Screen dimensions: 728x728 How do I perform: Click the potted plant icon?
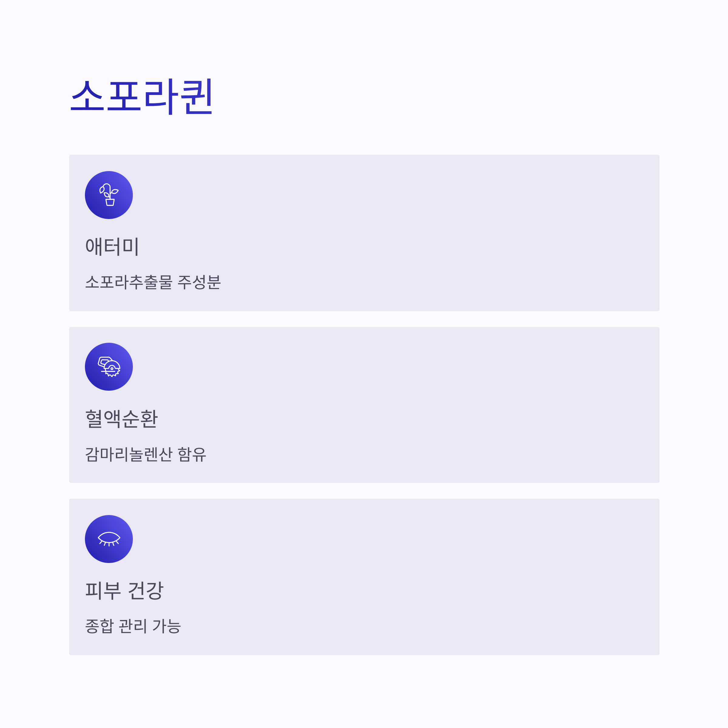109,195
